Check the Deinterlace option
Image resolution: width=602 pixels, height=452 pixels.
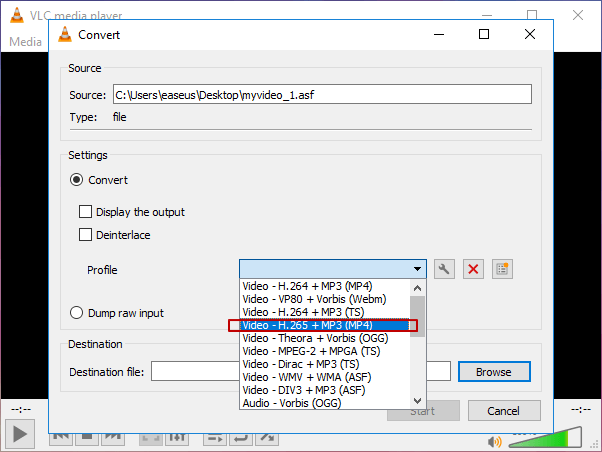[x=86, y=235]
